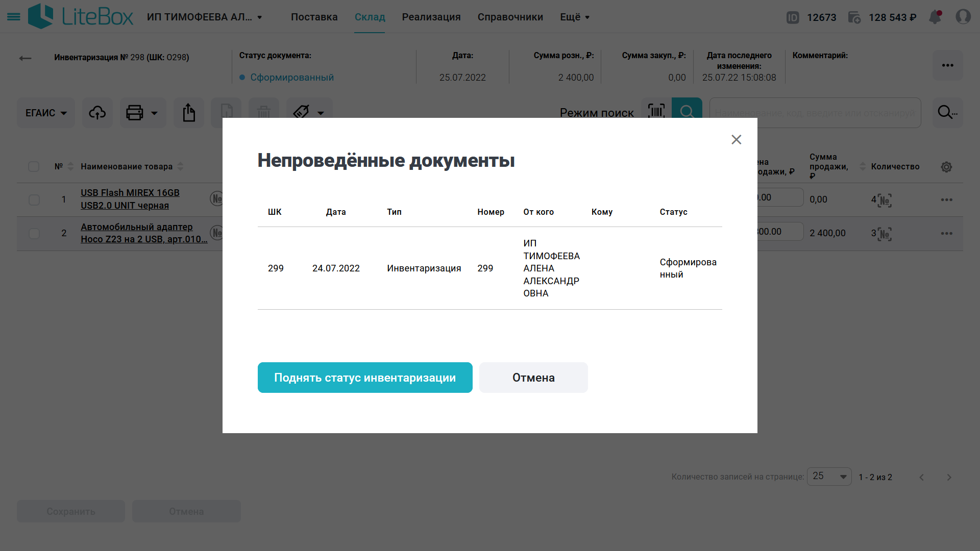Click the barcode scanner mode icon
Image resolution: width=980 pixels, height=551 pixels.
click(x=656, y=111)
